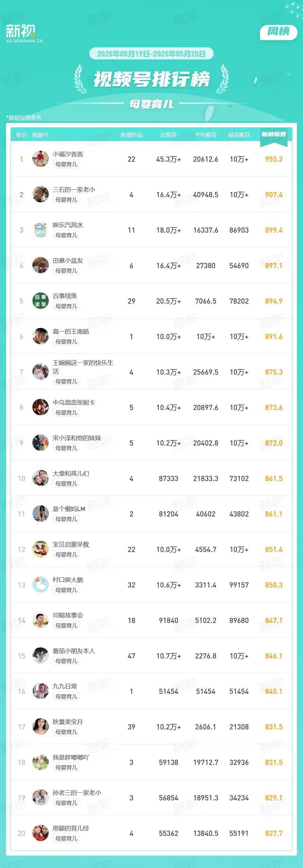Click the 周榜 badge

(x=278, y=32)
